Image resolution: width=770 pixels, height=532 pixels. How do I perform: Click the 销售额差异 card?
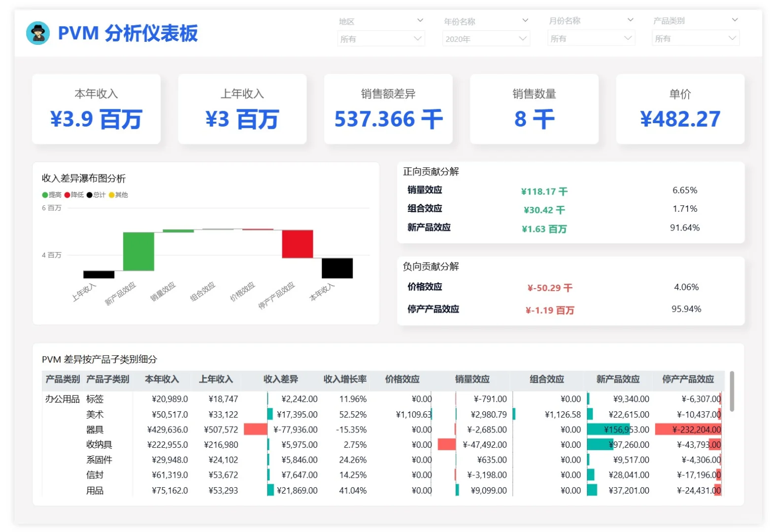(x=388, y=108)
